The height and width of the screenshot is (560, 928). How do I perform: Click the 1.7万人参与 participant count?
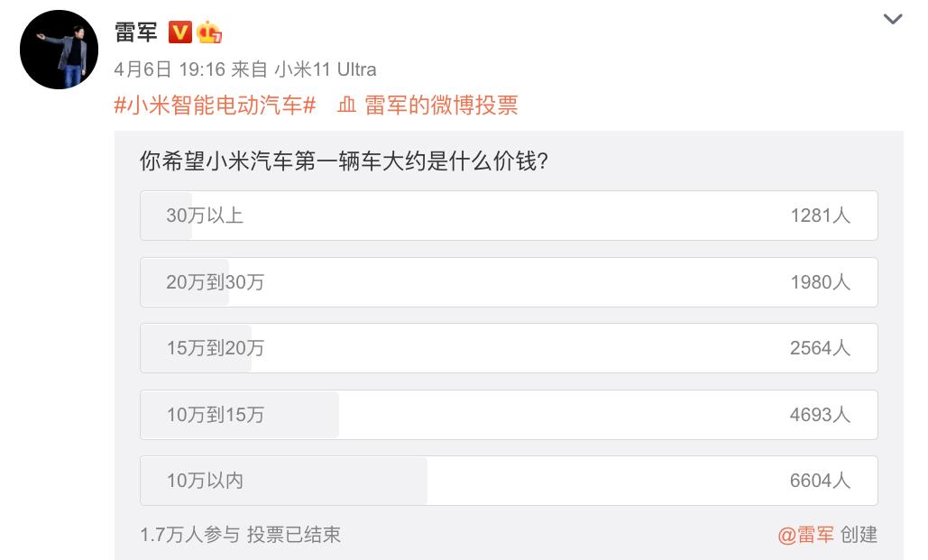click(x=189, y=535)
